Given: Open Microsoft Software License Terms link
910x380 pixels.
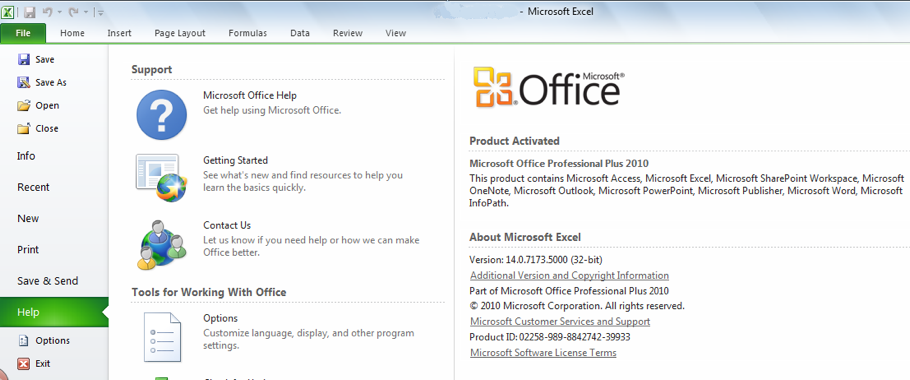Looking at the screenshot, I should coord(543,353).
